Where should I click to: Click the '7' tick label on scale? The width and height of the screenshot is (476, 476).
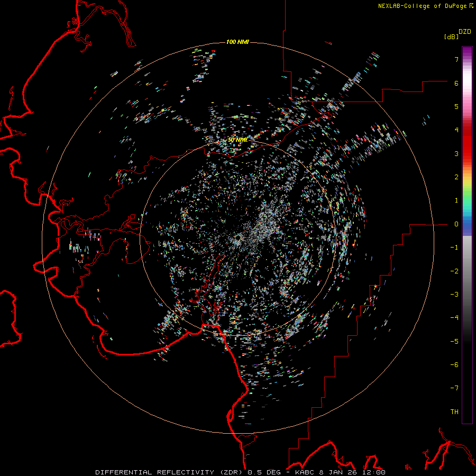click(456, 59)
